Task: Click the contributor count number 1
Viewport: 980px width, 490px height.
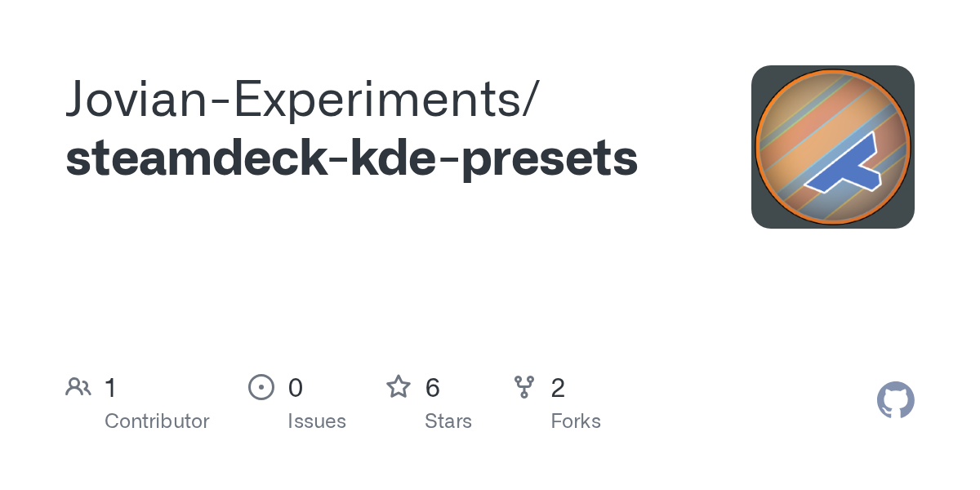Action: 111,388
